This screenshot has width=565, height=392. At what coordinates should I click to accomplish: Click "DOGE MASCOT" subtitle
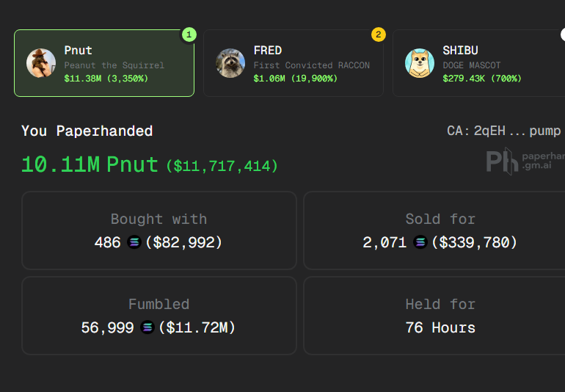click(x=472, y=65)
